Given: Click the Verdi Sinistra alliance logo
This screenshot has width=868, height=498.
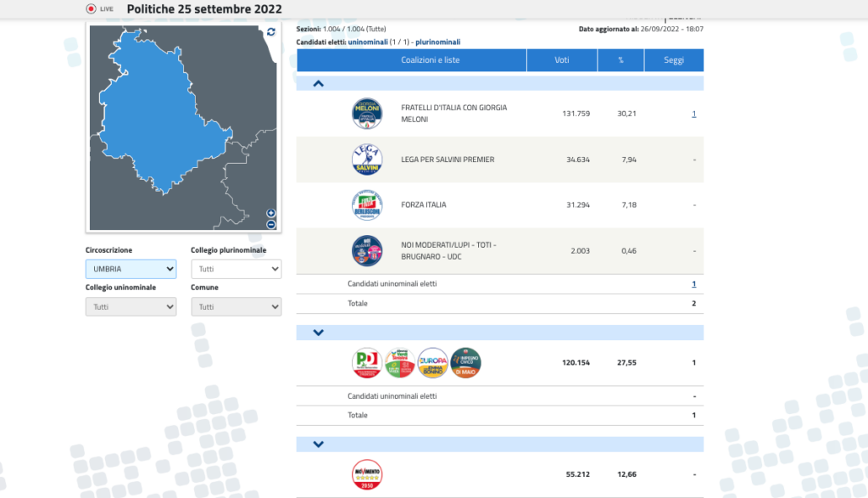Looking at the screenshot, I should point(400,363).
